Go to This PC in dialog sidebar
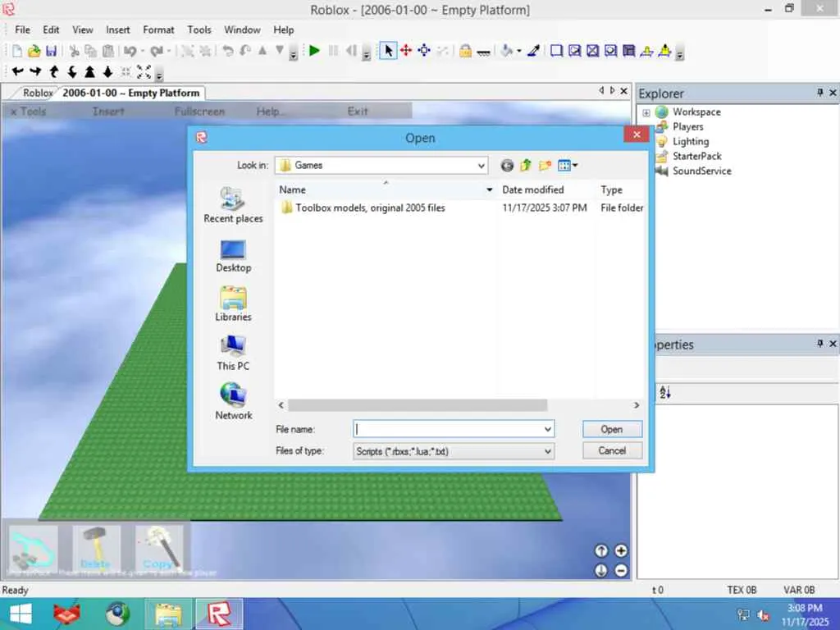 (x=233, y=353)
